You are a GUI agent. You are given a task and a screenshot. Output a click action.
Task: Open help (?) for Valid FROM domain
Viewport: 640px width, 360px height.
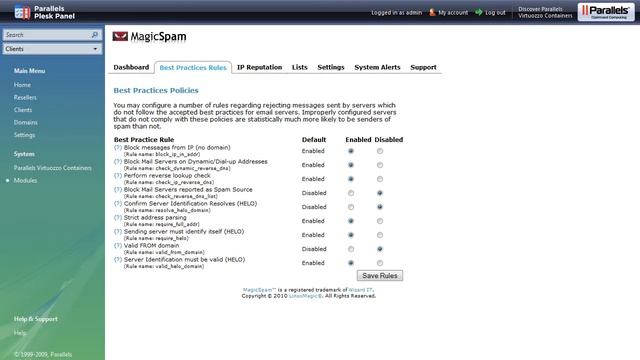click(x=118, y=245)
